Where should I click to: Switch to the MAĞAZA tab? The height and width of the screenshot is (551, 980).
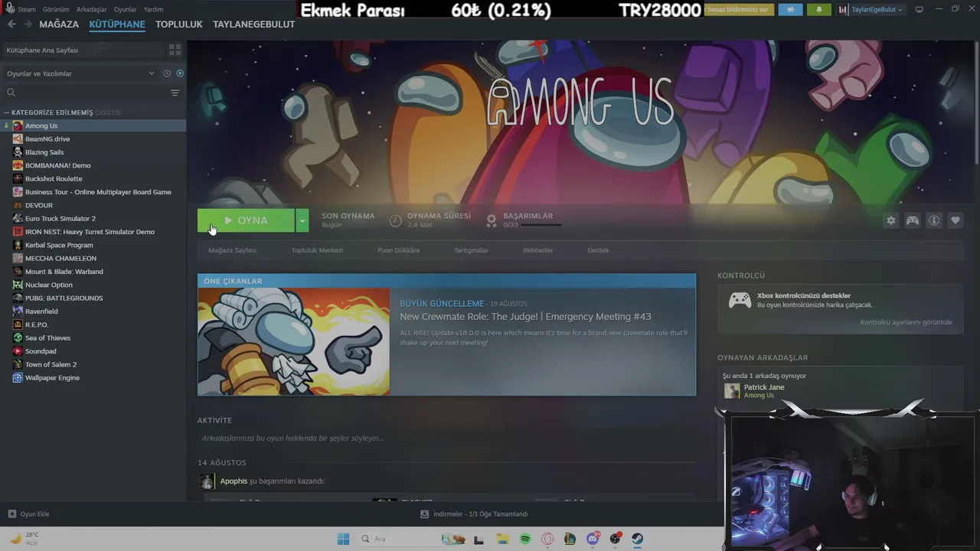point(59,24)
